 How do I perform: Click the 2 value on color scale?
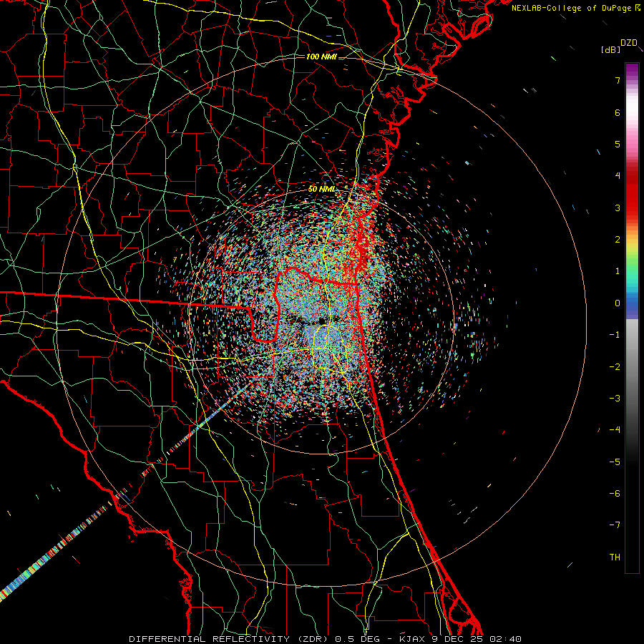pyautogui.click(x=618, y=240)
